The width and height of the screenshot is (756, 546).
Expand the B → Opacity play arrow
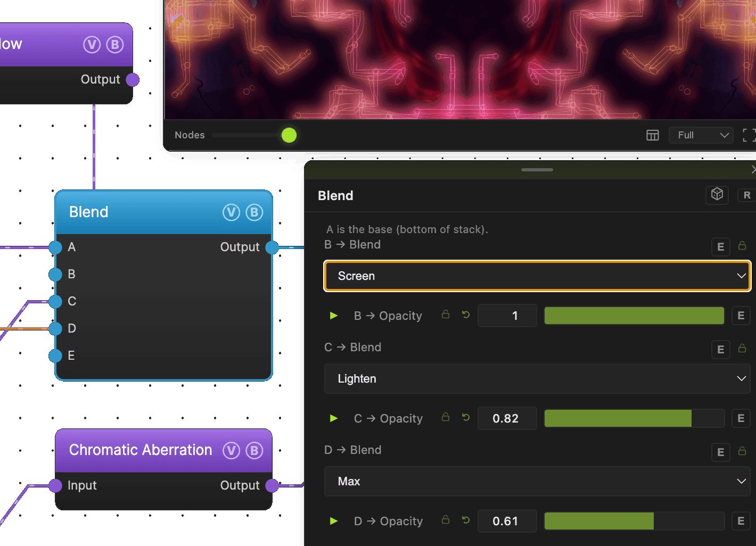click(x=334, y=316)
